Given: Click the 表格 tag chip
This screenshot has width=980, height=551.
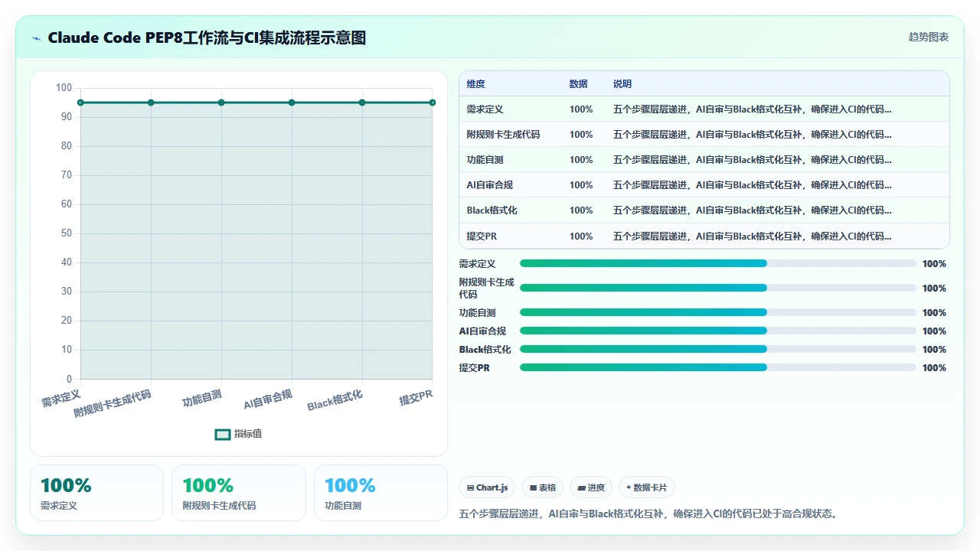Looking at the screenshot, I should pos(542,487).
